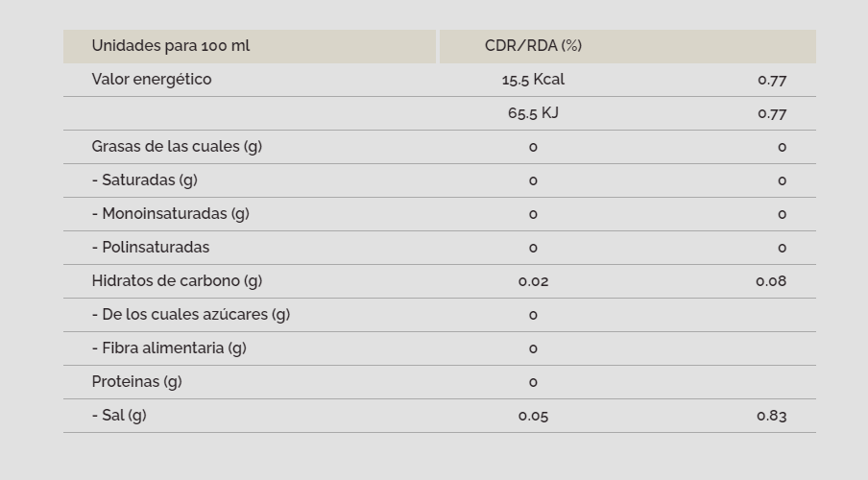Click the 0.77 percentage beside 15.5 Kcal
Image resolution: width=868 pixels, height=480 pixels.
point(772,80)
